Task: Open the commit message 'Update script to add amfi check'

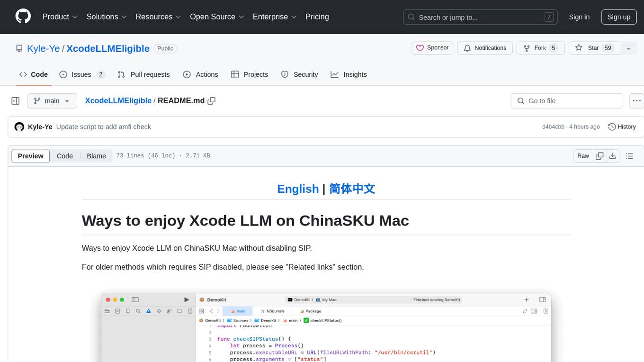Action: [x=103, y=127]
